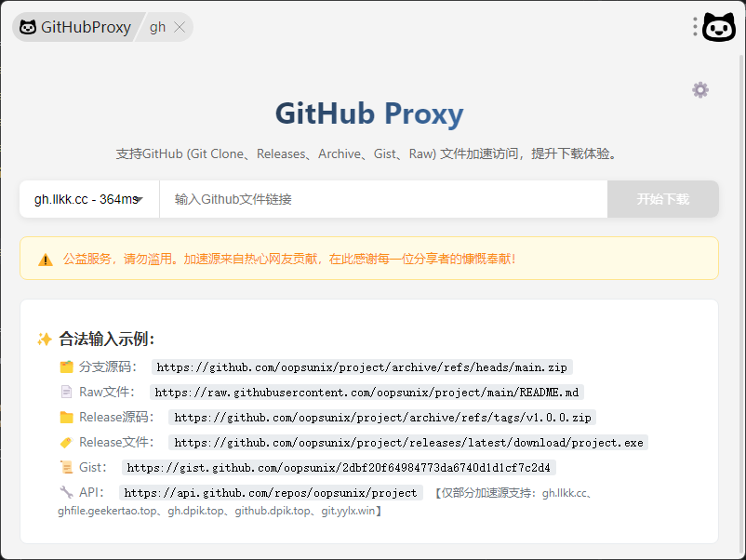The width and height of the screenshot is (746, 560).
Task: Click the warning triangle icon in notice
Action: tap(46, 260)
